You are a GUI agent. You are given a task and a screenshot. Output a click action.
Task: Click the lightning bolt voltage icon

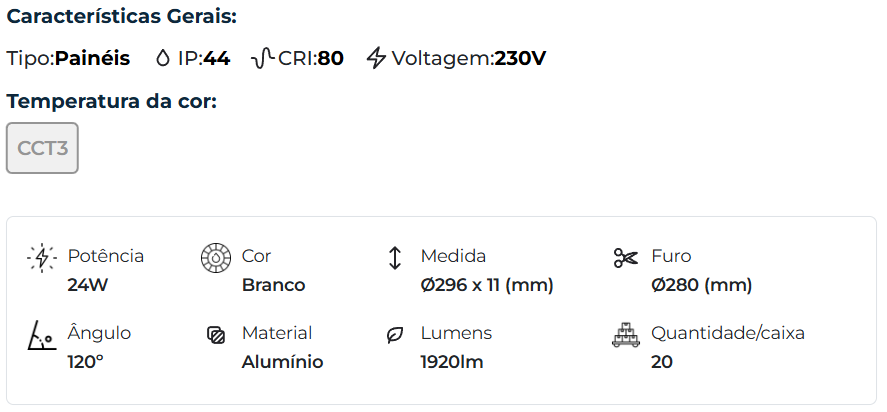tap(376, 58)
